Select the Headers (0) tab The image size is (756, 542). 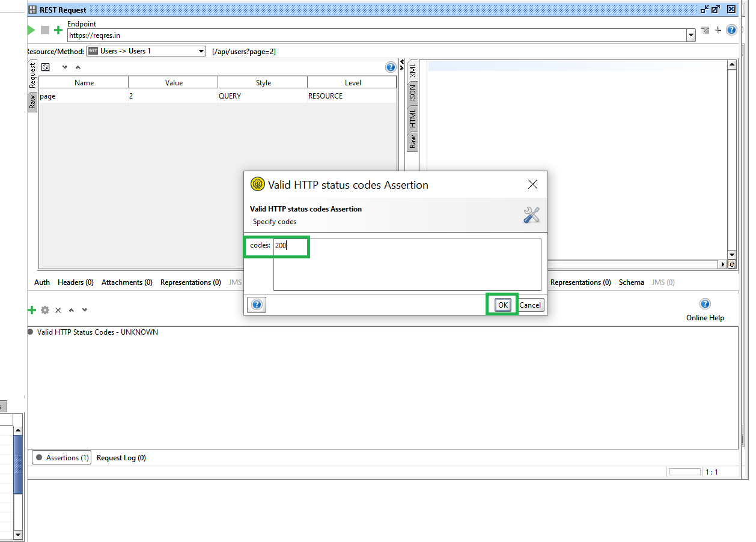[75, 282]
